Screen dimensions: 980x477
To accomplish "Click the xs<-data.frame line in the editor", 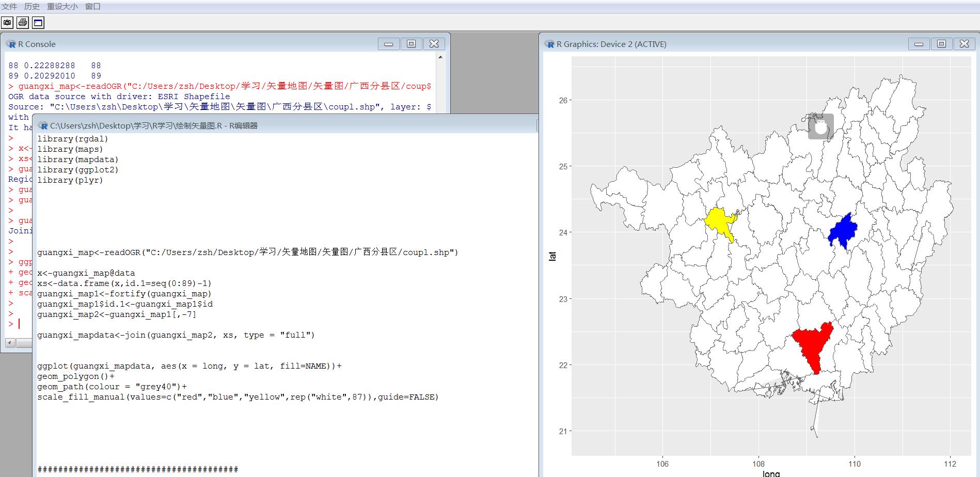I will (x=124, y=283).
